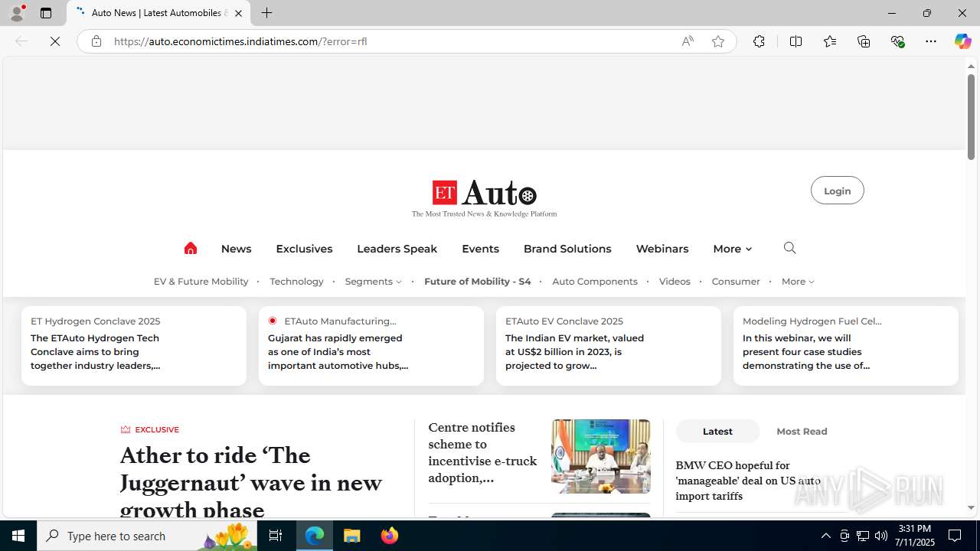Open the Consumer link
980x551 pixels.
[736, 282]
